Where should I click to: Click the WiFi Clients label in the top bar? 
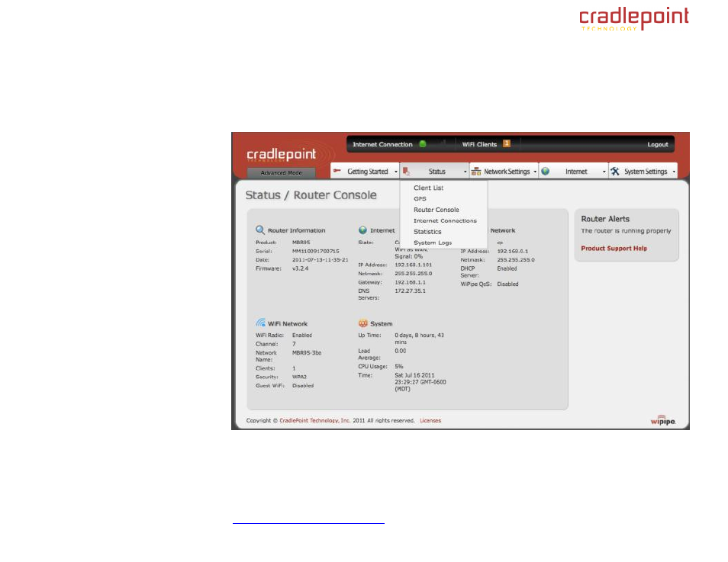click(479, 144)
